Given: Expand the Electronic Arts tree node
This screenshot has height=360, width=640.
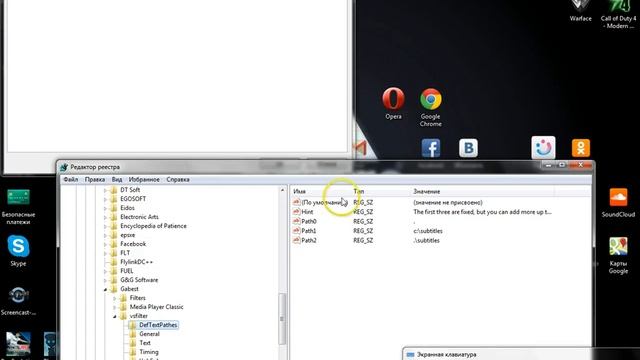Looking at the screenshot, I should pos(105,217).
